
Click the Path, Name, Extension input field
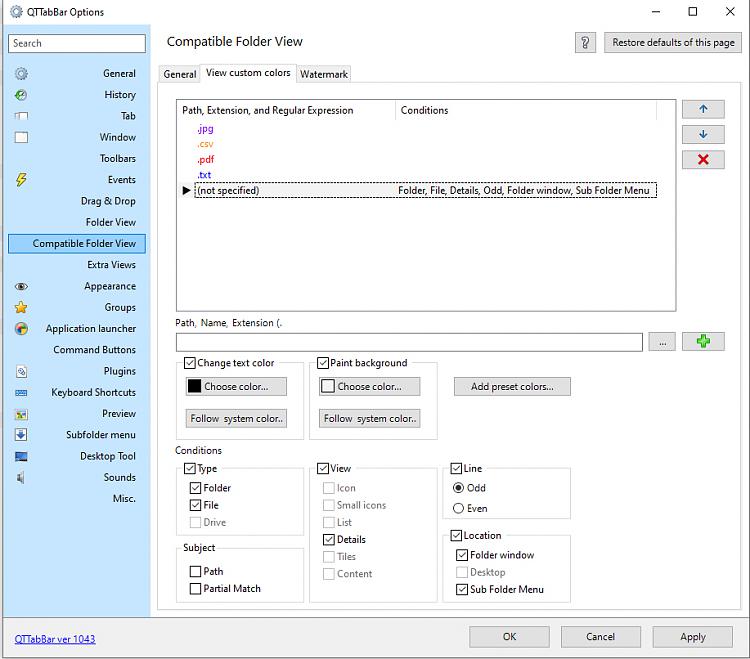(x=409, y=342)
